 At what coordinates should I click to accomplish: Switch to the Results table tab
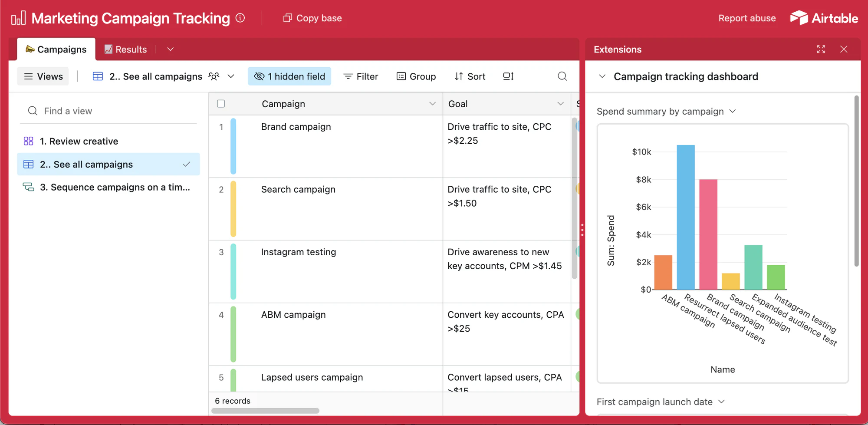[125, 49]
